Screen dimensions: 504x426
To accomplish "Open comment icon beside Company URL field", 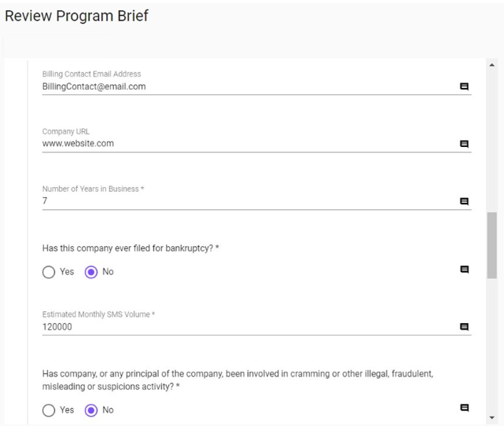I will [x=464, y=144].
